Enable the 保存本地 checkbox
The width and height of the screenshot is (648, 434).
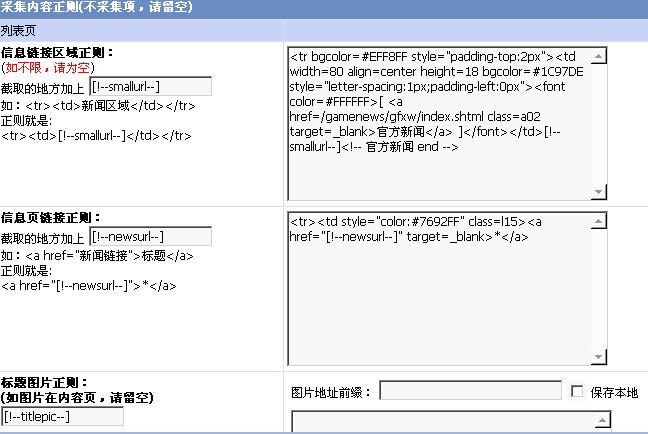point(577,392)
